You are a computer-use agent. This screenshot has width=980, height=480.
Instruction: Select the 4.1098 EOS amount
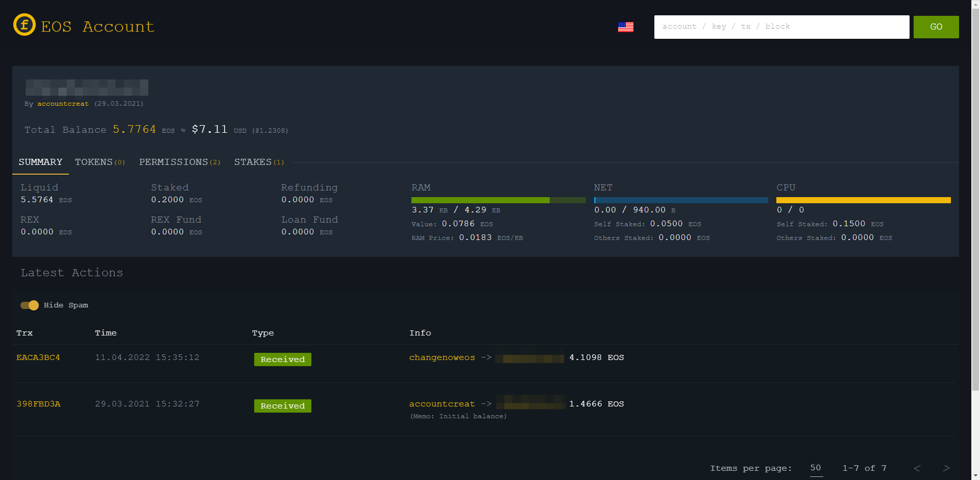(597, 357)
